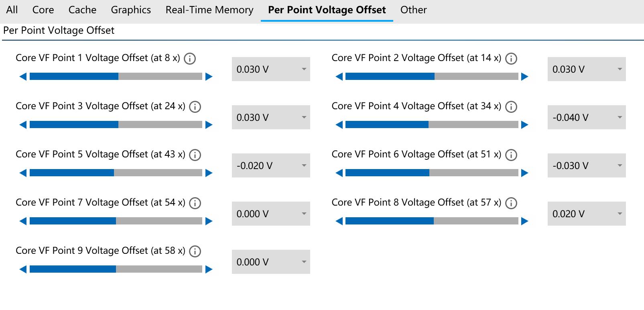
Task: Select the Graphics tab
Action: (131, 10)
